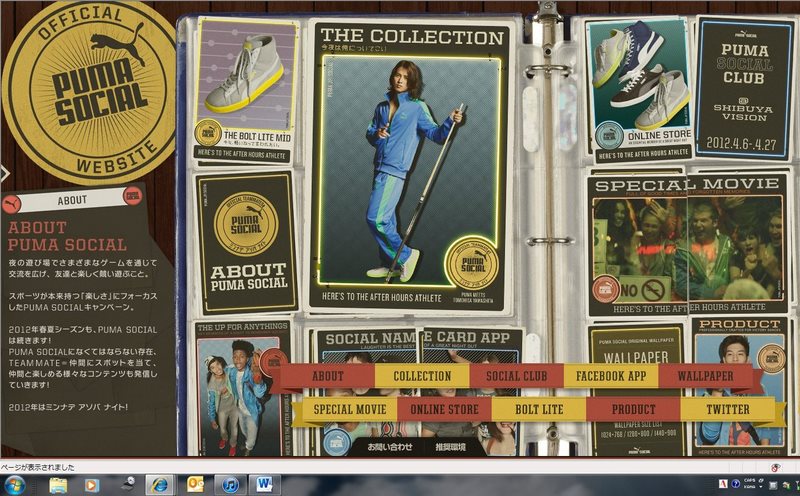Click the '2012.4.6-.4.27' date text
The height and width of the screenshot is (496, 800).
741,144
